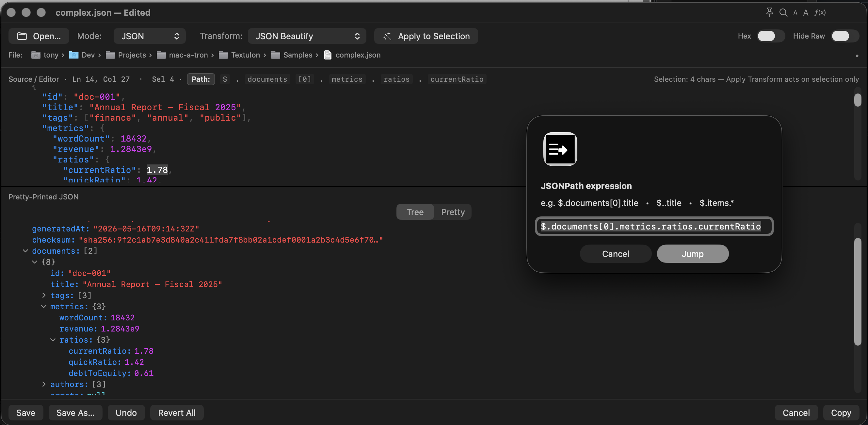868x425 pixels.
Task: Click the $ root path segment
Action: pos(225,79)
